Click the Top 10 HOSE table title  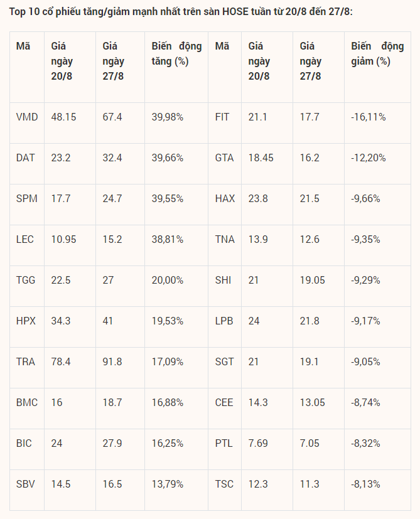[x=181, y=12]
